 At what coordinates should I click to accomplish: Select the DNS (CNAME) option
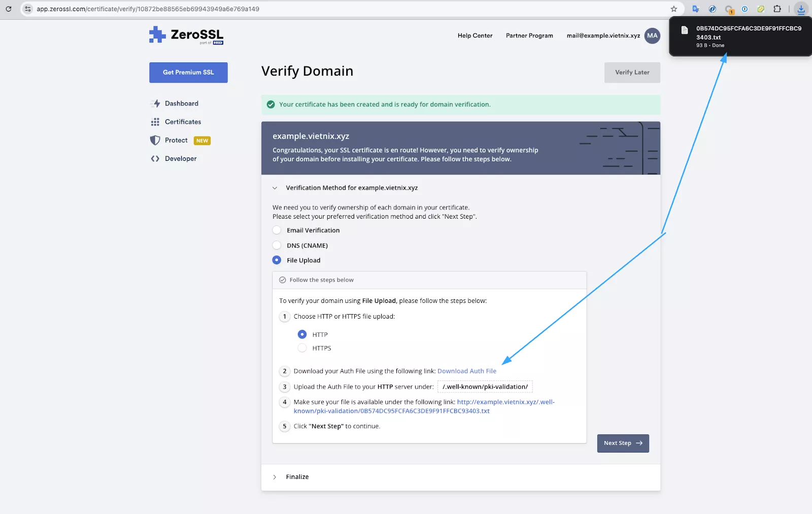coord(277,246)
